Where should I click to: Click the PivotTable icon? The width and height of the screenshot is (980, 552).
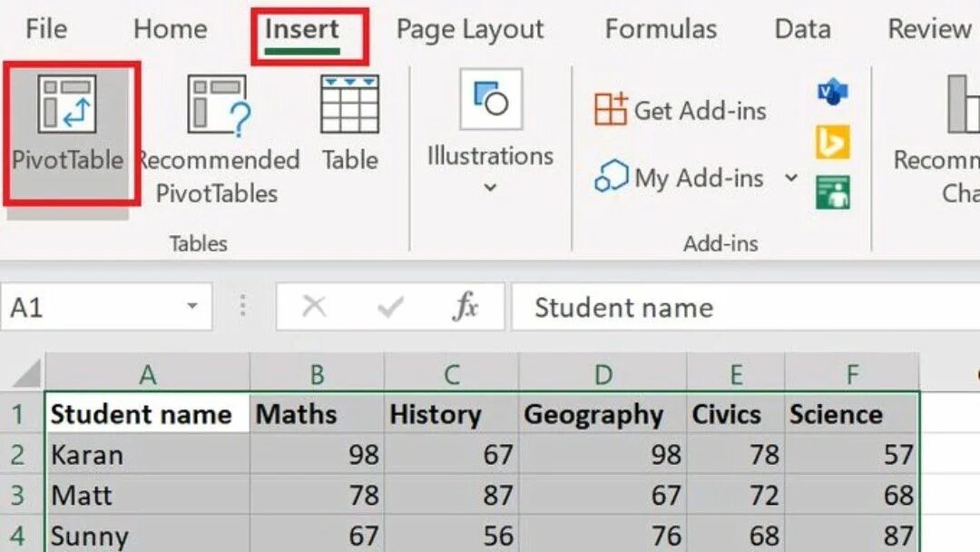point(66,104)
